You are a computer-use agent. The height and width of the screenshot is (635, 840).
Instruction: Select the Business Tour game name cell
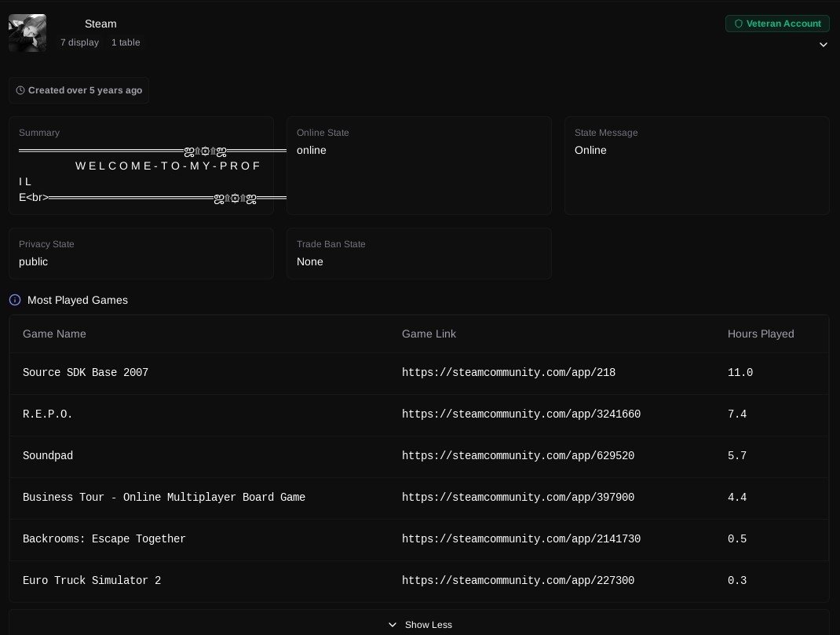click(x=164, y=498)
